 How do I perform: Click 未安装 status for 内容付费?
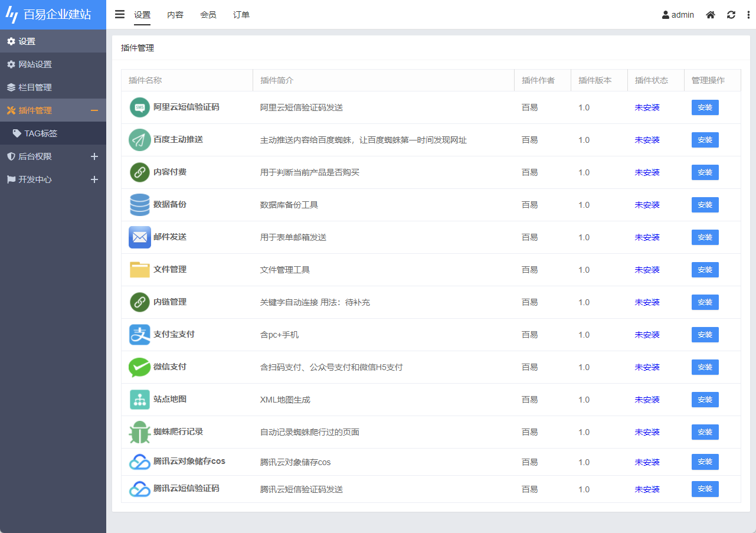pyautogui.click(x=647, y=173)
